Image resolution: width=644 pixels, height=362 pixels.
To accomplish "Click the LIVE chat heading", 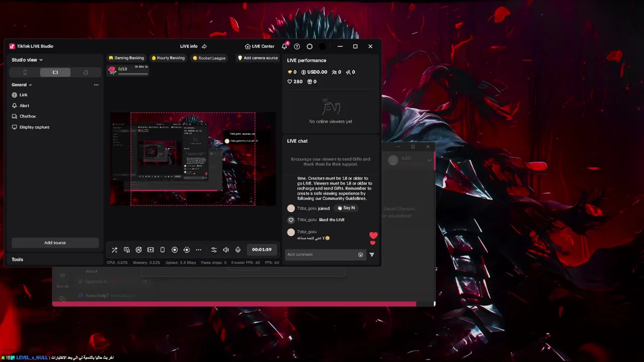I will (297, 141).
